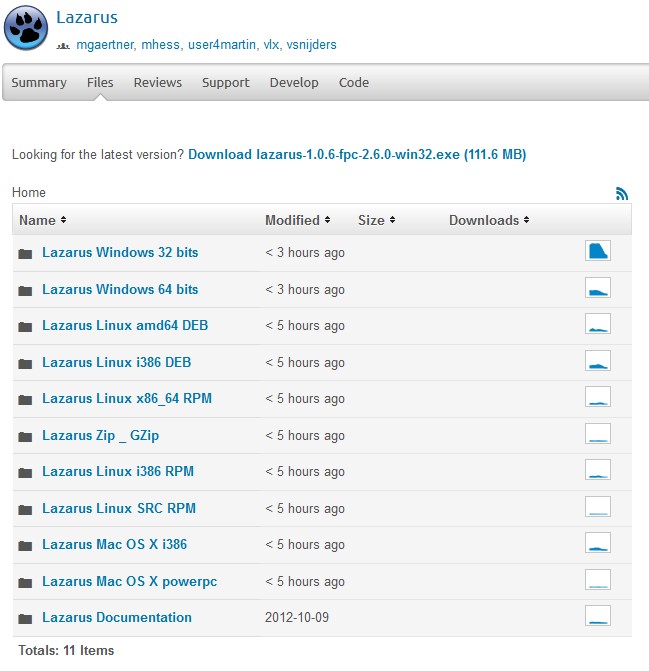Click folder icon beside Lazarus Linux SRC RPM
Viewport: 649px width, 671px height.
pos(25,510)
